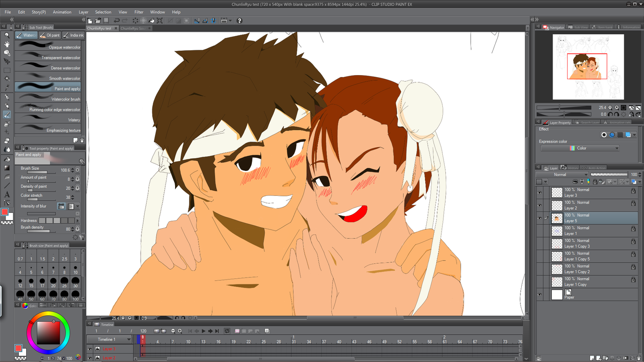Flip canvas horizontally in Navigator
The height and width of the screenshot is (362, 644).
(632, 114)
